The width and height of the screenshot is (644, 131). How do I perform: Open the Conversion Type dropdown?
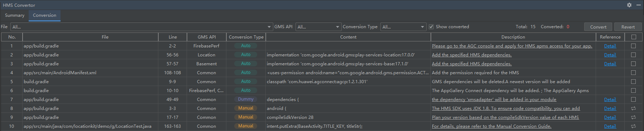[403, 27]
